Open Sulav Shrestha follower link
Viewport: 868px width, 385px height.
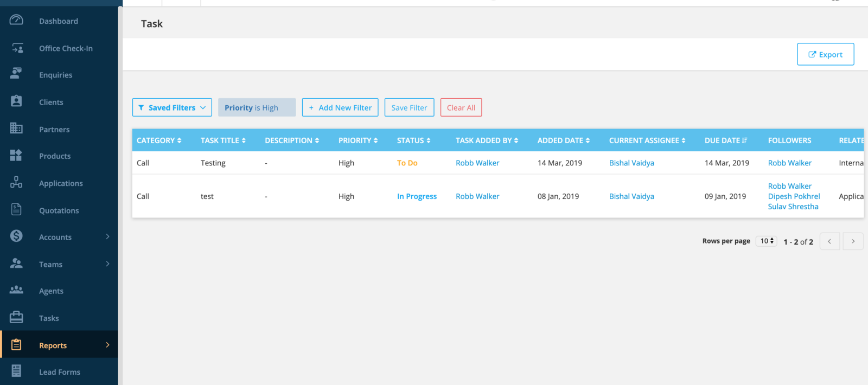coord(793,207)
